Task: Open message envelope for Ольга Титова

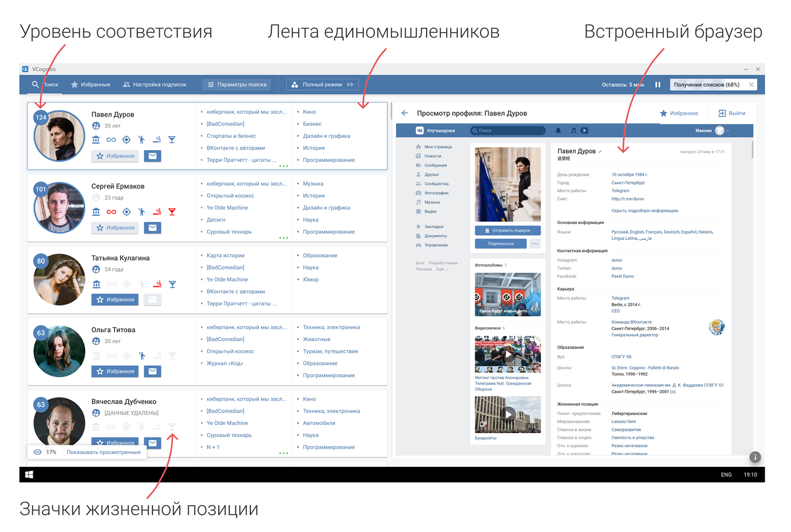Action: (152, 371)
